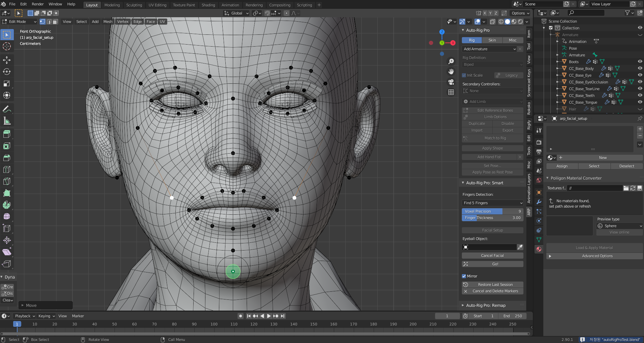
Task: Toggle the Mirror checkbox
Action: [x=464, y=276]
